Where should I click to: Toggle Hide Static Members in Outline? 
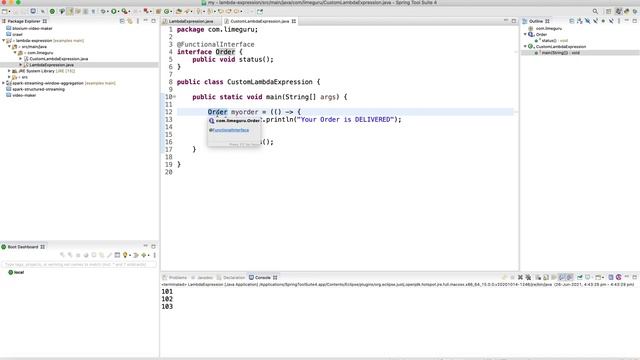click(x=596, y=21)
